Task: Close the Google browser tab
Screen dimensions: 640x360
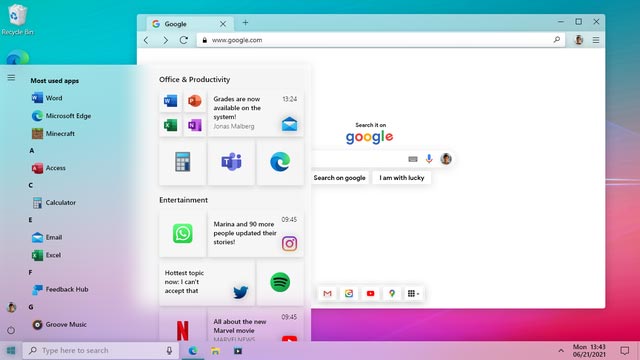Action: point(223,24)
